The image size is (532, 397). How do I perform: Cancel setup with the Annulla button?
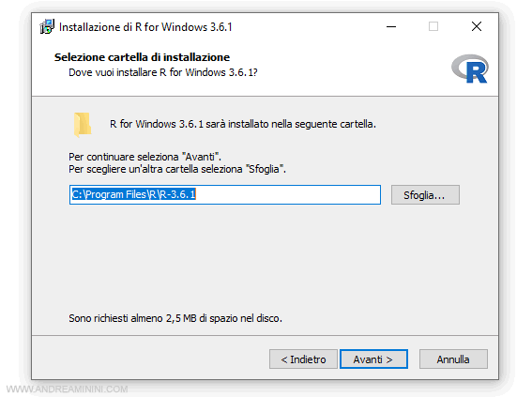(453, 359)
